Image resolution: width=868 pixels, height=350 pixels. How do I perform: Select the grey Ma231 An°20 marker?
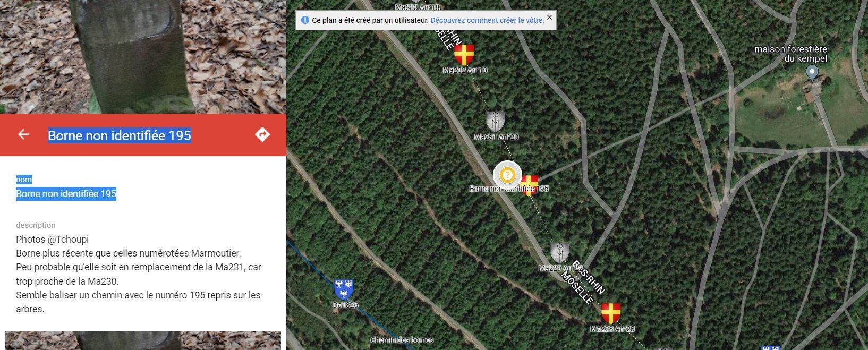[496, 122]
